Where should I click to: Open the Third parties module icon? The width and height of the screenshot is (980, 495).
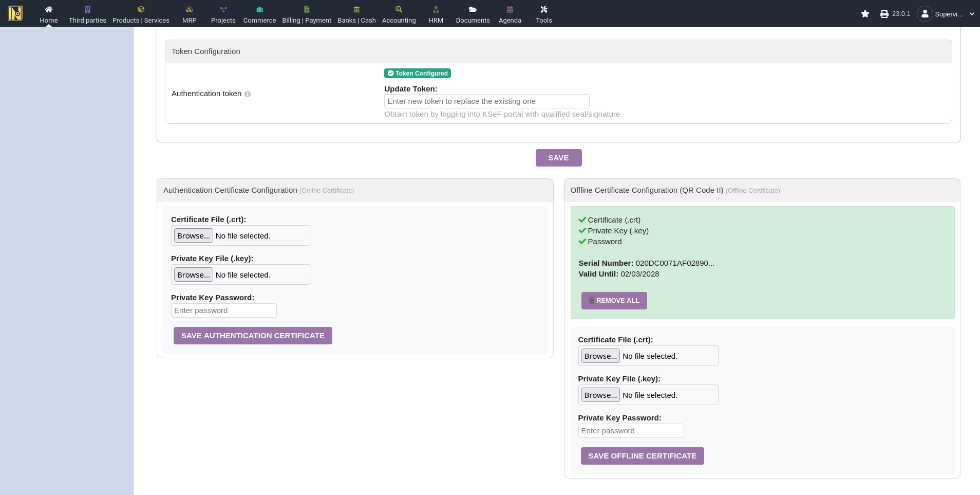tap(87, 10)
